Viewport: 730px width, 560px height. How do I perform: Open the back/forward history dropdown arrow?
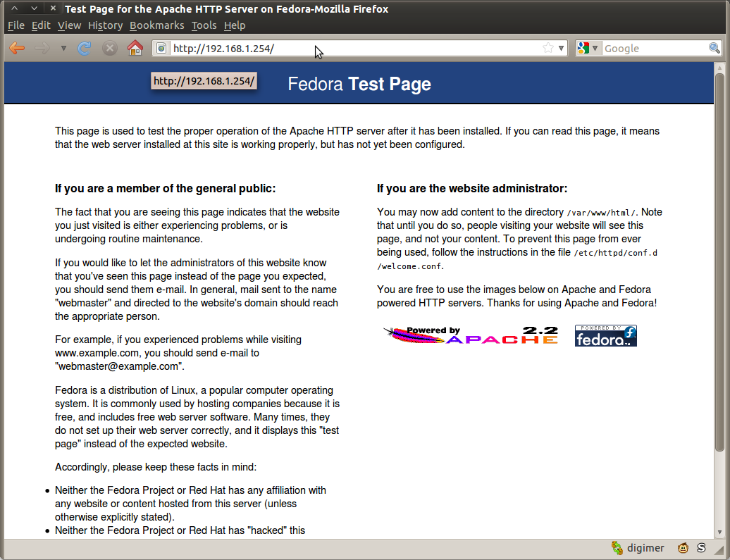(x=63, y=49)
